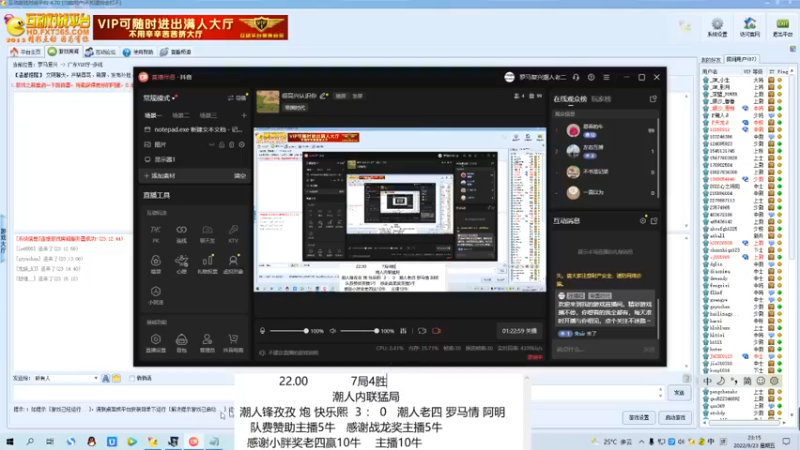Edit the live room title pencil icon
The image size is (800, 450).
pyautogui.click(x=323, y=96)
